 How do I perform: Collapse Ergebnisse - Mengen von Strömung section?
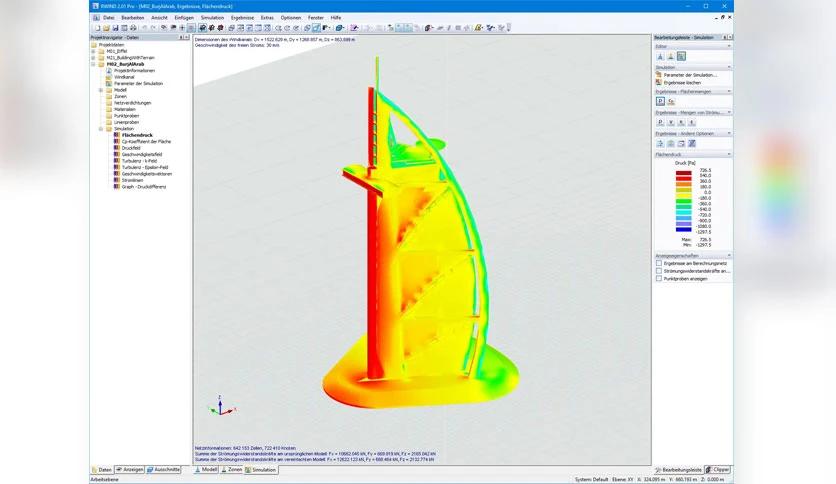click(x=729, y=112)
